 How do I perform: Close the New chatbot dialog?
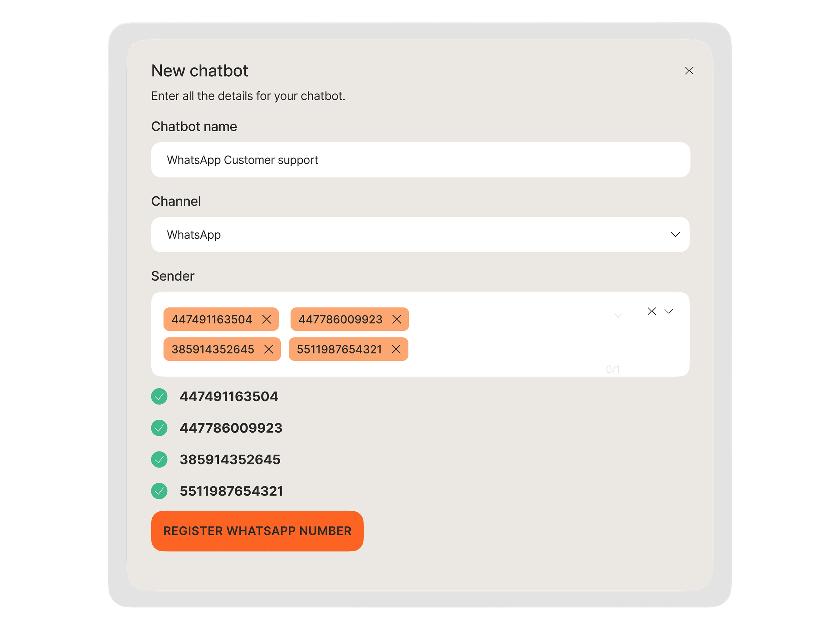tap(689, 71)
